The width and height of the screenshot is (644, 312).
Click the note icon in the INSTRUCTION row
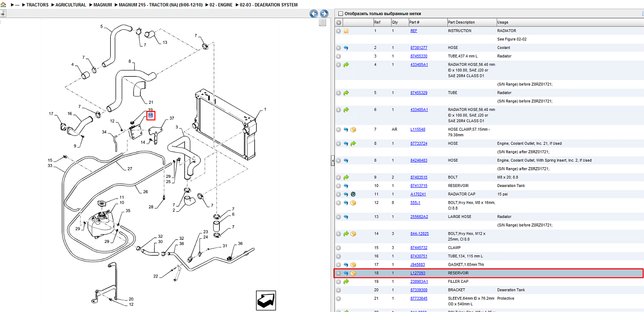(346, 31)
